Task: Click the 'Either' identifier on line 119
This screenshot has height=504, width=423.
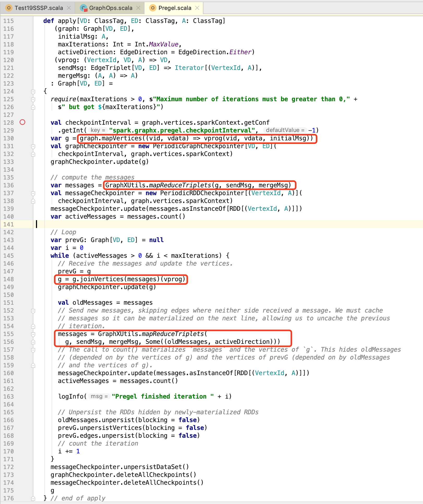Action: pyautogui.click(x=240, y=52)
